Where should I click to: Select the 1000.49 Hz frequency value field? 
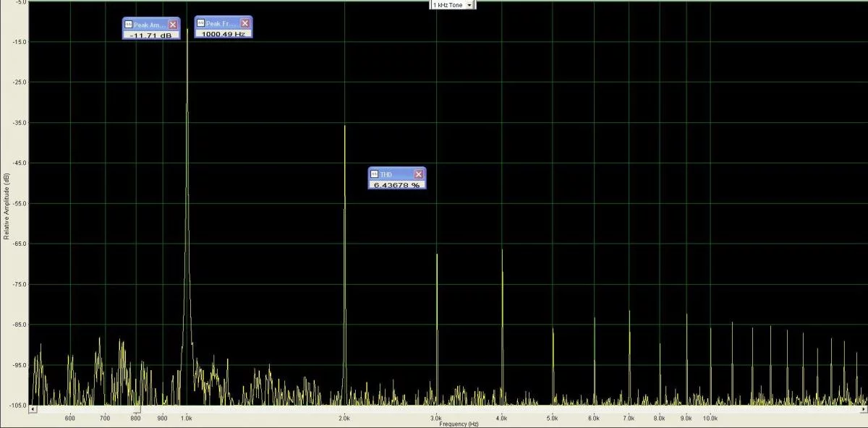coord(224,33)
